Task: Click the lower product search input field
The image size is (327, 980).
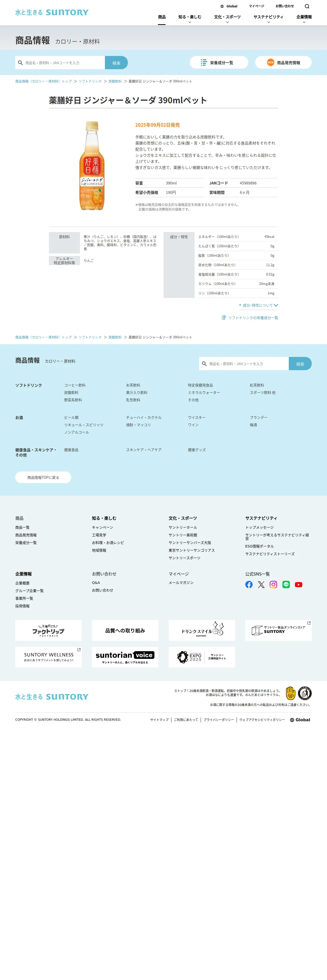Action: tap(244, 364)
